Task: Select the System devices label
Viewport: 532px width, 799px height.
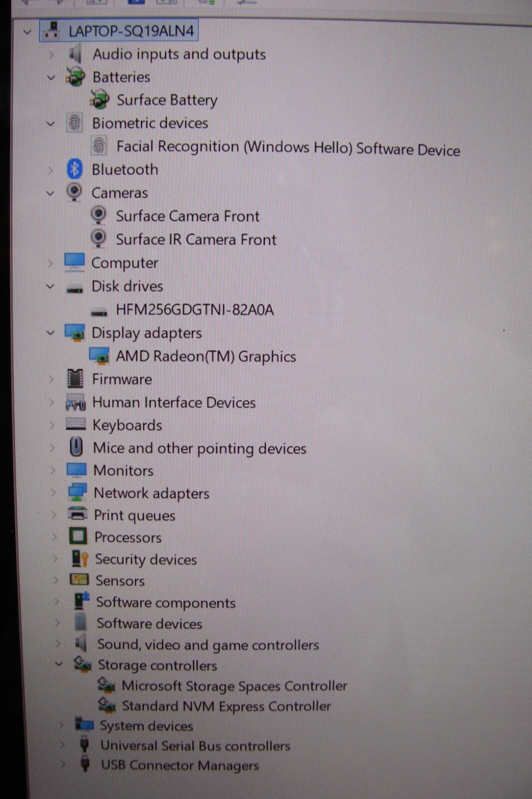Action: coord(146,726)
